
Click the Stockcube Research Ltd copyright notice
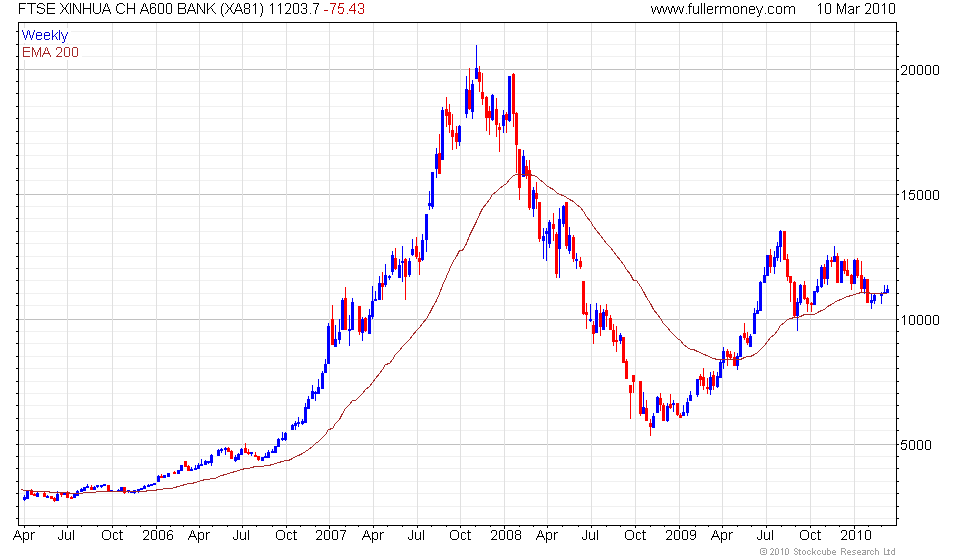click(828, 552)
